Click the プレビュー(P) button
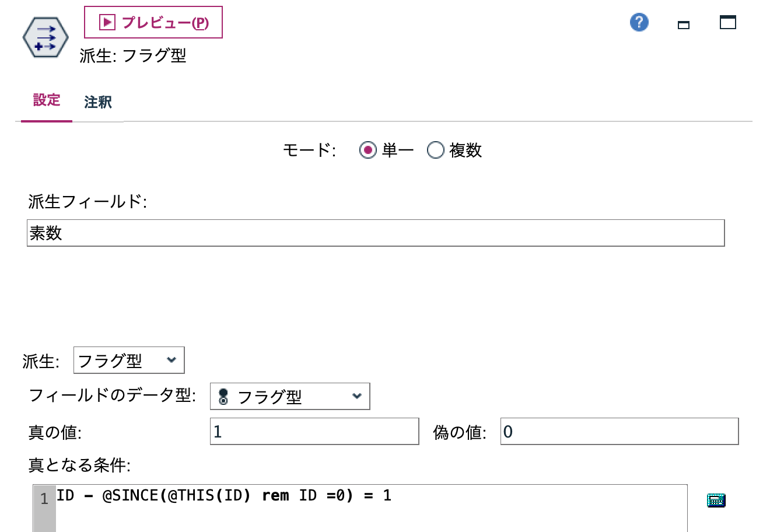 153,22
